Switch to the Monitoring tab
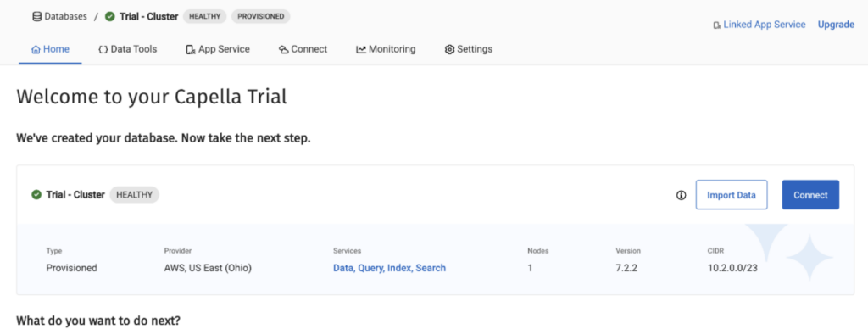Viewport: 868px width, 329px height. (386, 49)
